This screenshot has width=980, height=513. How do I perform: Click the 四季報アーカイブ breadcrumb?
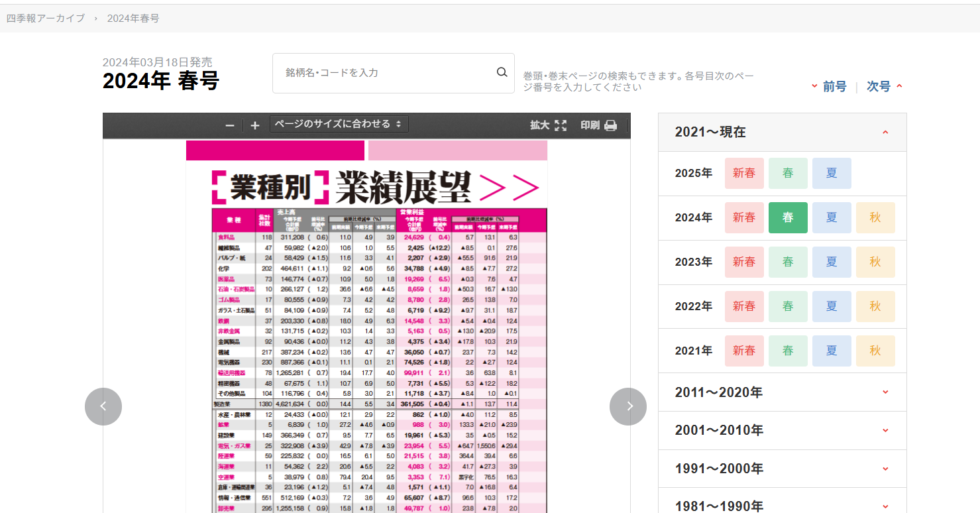coord(44,19)
